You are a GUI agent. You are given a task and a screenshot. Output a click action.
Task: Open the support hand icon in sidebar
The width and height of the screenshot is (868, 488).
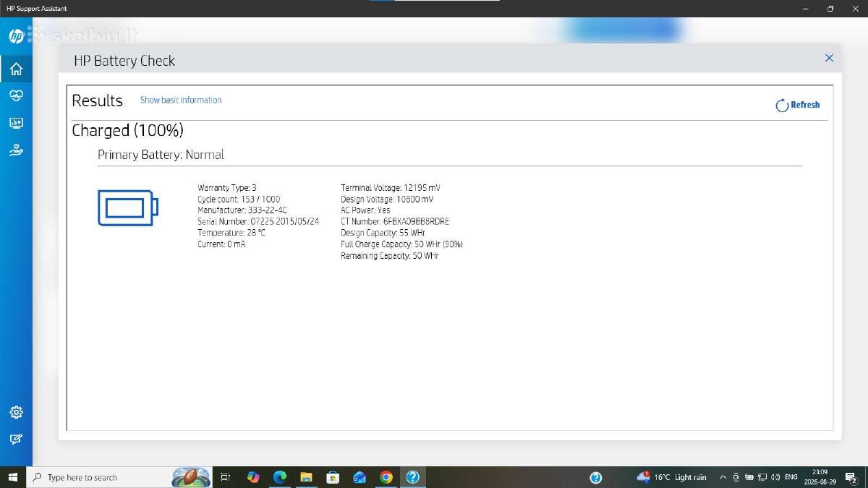16,150
